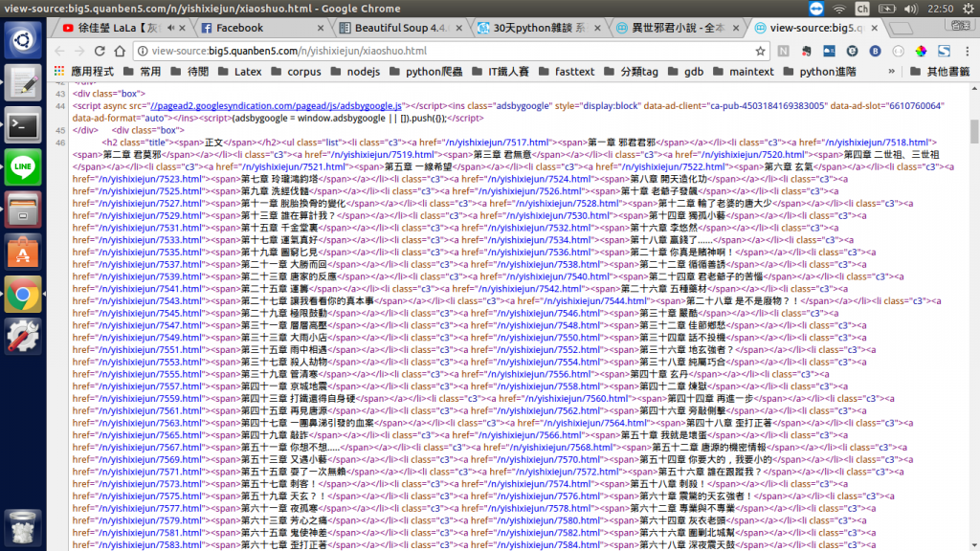Click the gray N extension icon

[783, 52]
